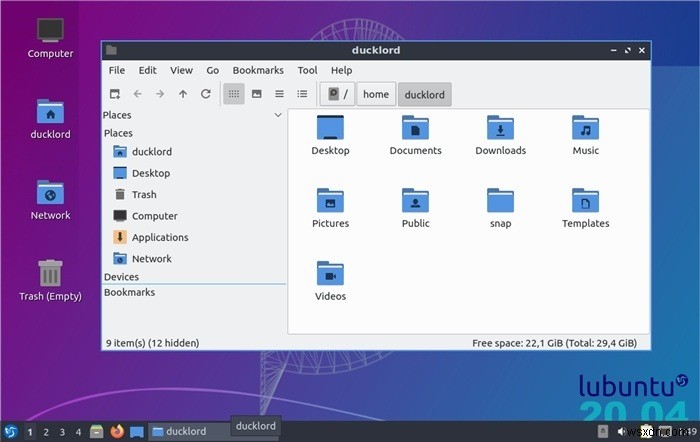
Task: Switch to icon view mode
Action: tap(233, 94)
